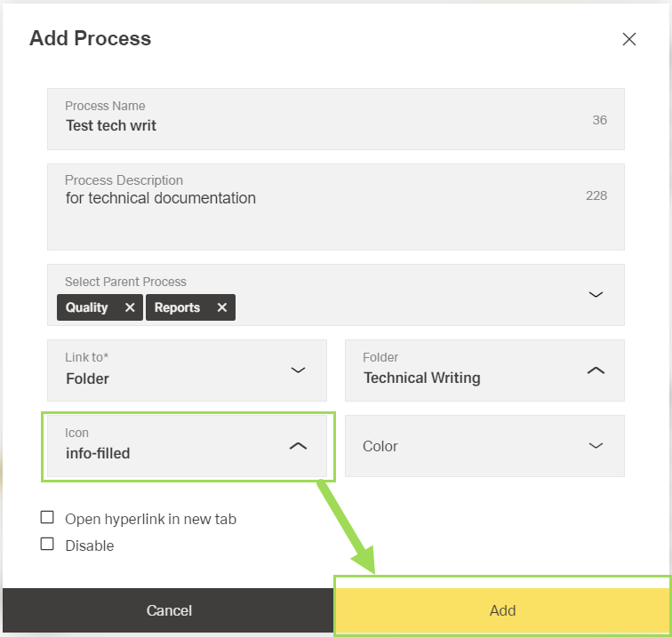Image resolution: width=672 pixels, height=637 pixels.
Task: Collapse the Icon dropdown chevron
Action: (x=298, y=446)
